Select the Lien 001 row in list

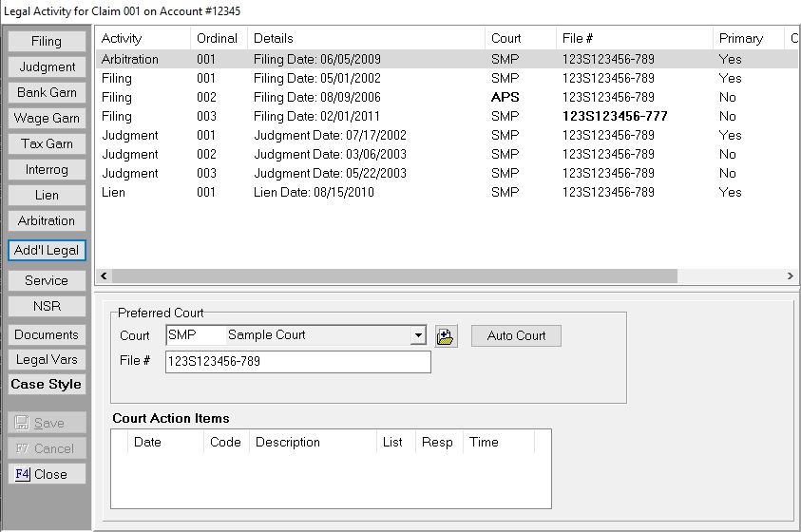point(380,192)
